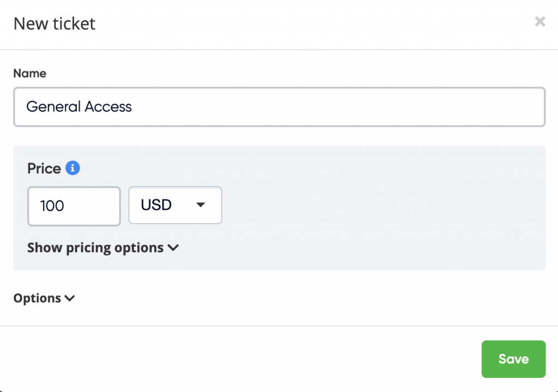Click the price amount field showing 100

[x=74, y=206]
